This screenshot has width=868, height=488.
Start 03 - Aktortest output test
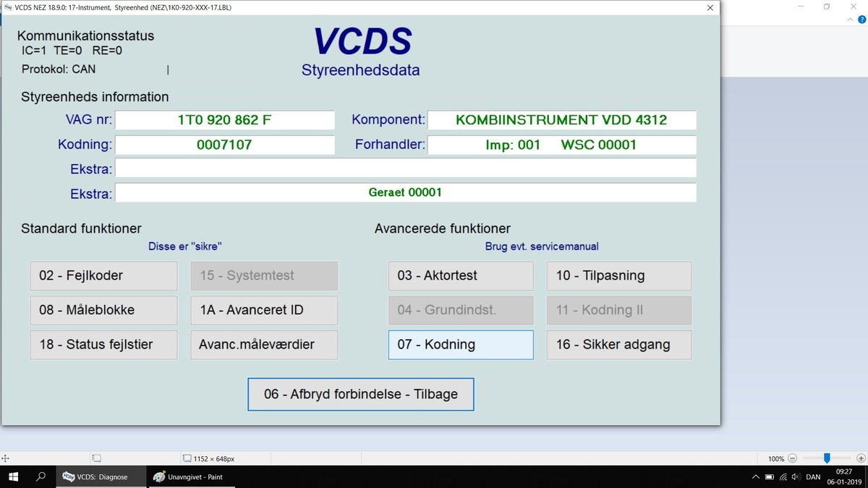point(461,275)
